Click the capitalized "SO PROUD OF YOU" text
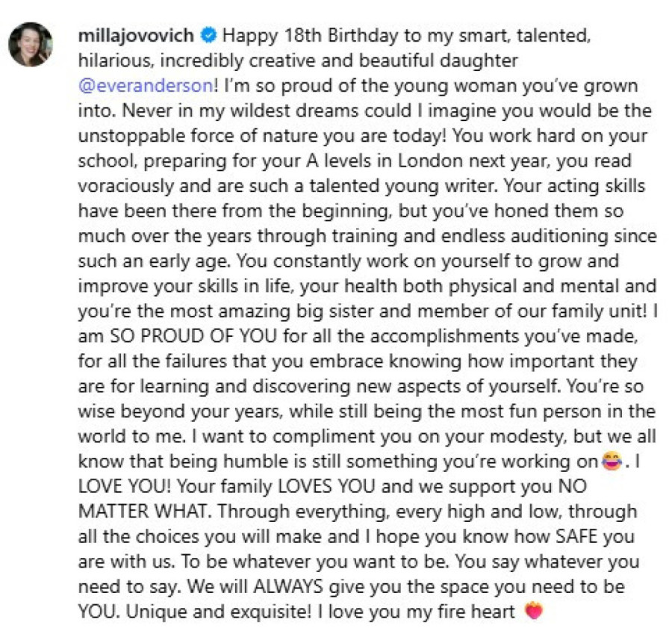The width and height of the screenshot is (672, 643). point(193,336)
